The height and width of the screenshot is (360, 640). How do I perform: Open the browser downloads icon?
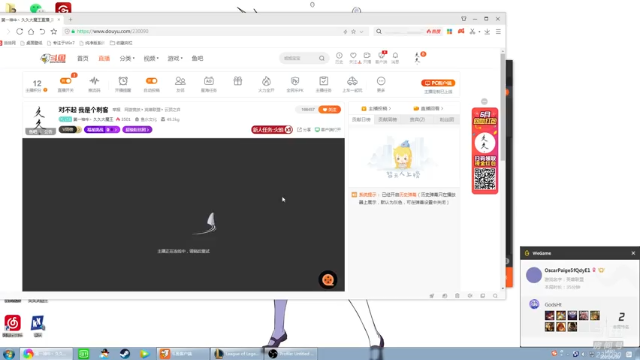(487, 31)
